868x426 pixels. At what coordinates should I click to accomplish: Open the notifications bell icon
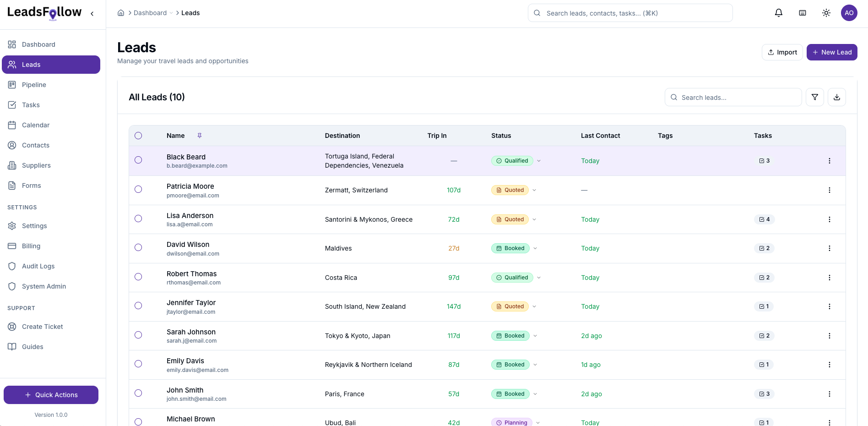[778, 12]
